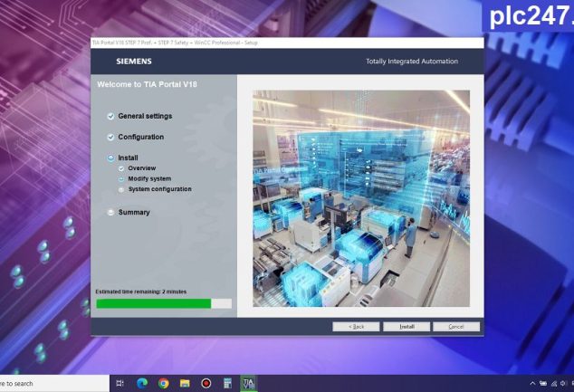Viewport: 574px width, 392px height.
Task: Select the Modify system sub-step
Action: (149, 178)
